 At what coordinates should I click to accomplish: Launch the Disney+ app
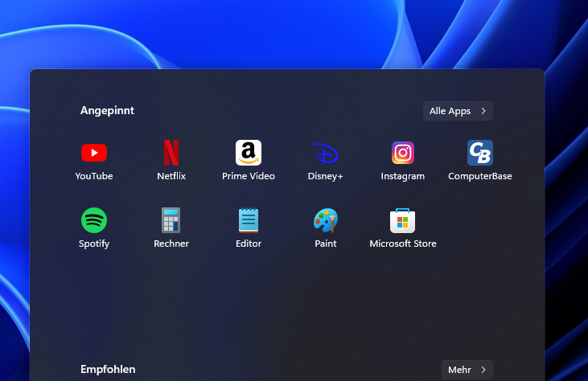326,160
